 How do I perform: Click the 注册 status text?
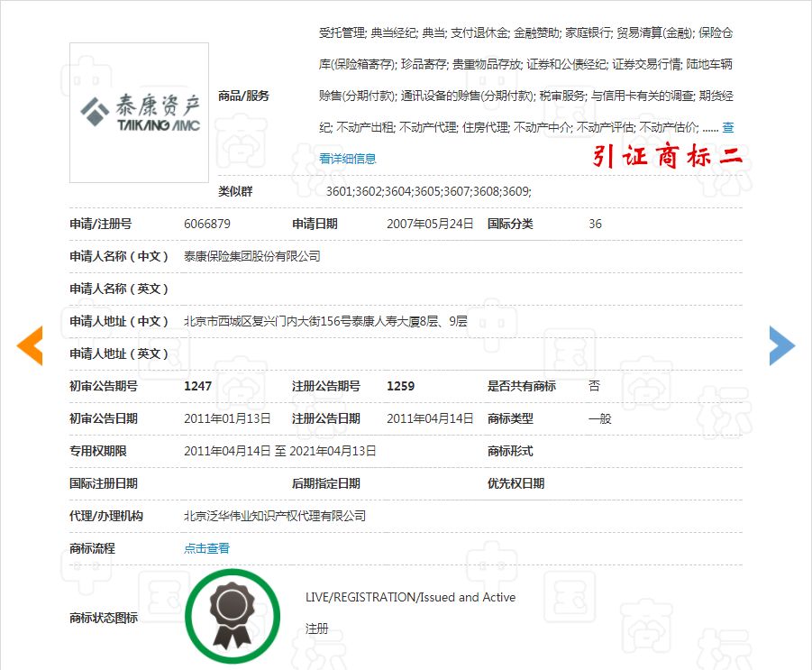tap(317, 629)
